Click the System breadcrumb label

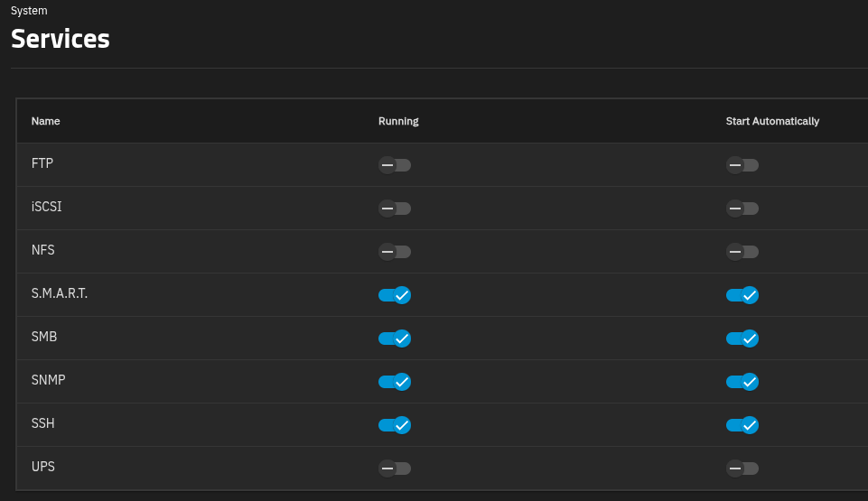[x=29, y=11]
